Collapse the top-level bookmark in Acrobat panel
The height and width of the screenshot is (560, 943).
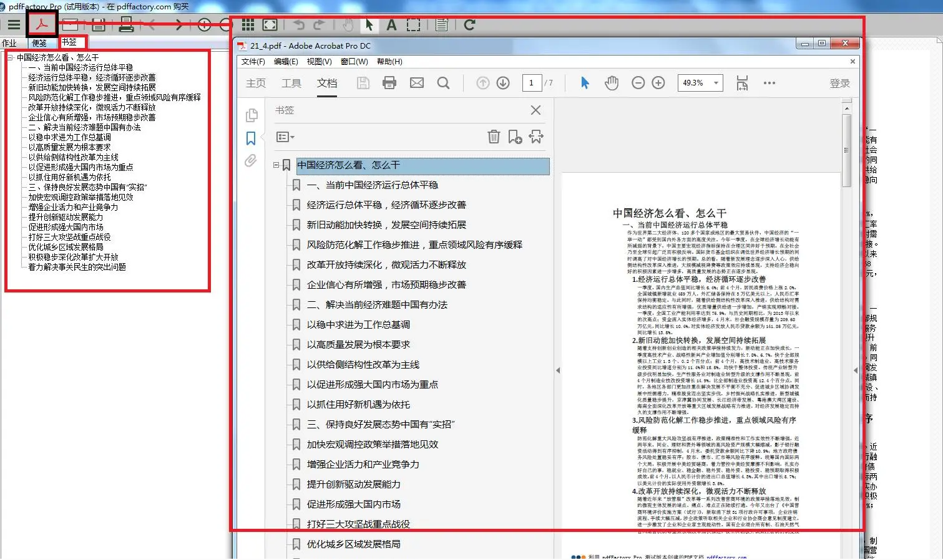point(276,165)
